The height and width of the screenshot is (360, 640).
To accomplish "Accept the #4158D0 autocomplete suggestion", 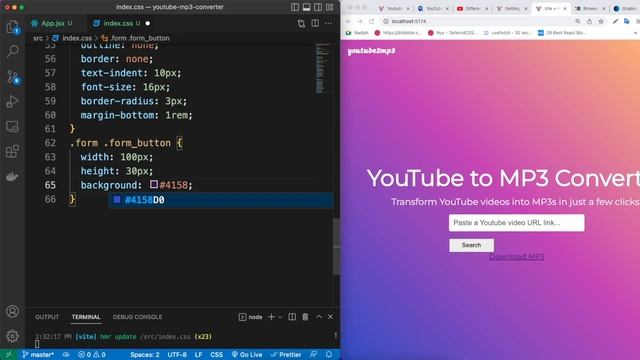I will tap(220, 200).
